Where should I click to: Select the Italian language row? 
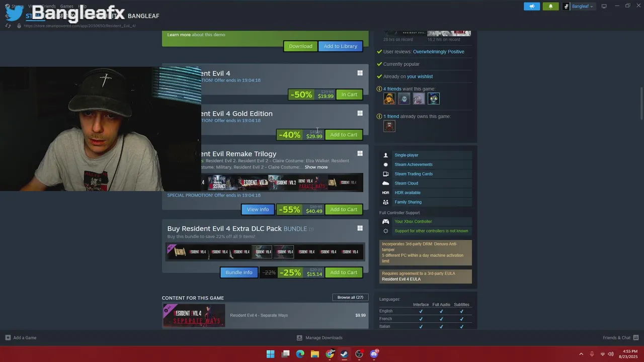point(425,326)
